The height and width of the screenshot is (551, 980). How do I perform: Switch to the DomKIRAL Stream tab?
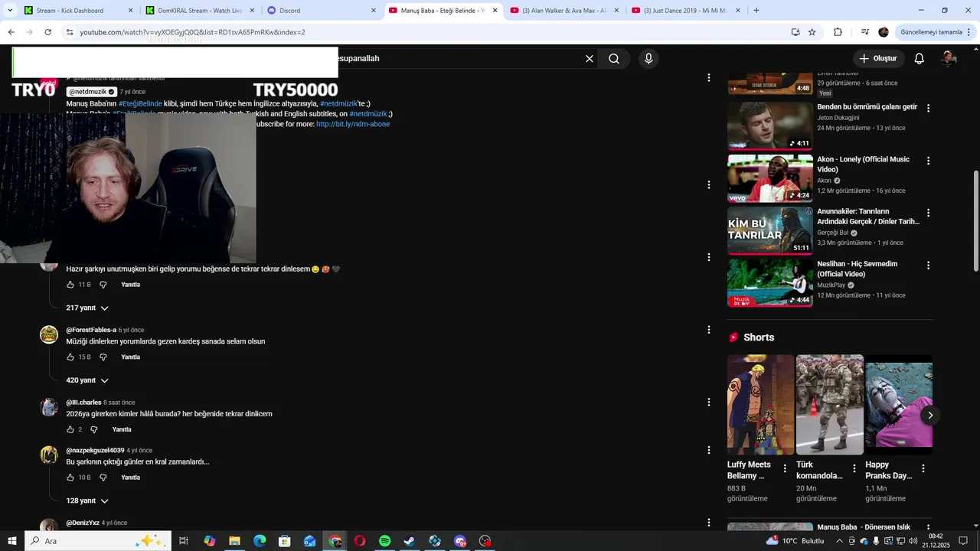click(x=199, y=11)
